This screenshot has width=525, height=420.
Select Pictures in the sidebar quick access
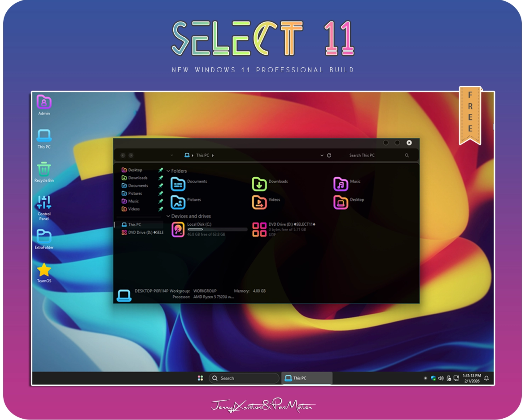click(135, 193)
